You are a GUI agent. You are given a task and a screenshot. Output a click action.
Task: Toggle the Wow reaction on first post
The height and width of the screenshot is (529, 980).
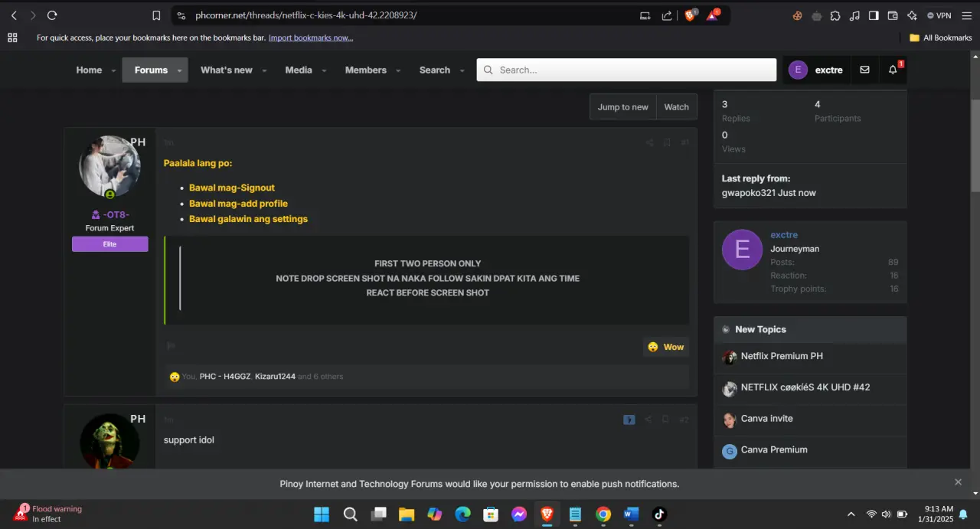(x=665, y=347)
